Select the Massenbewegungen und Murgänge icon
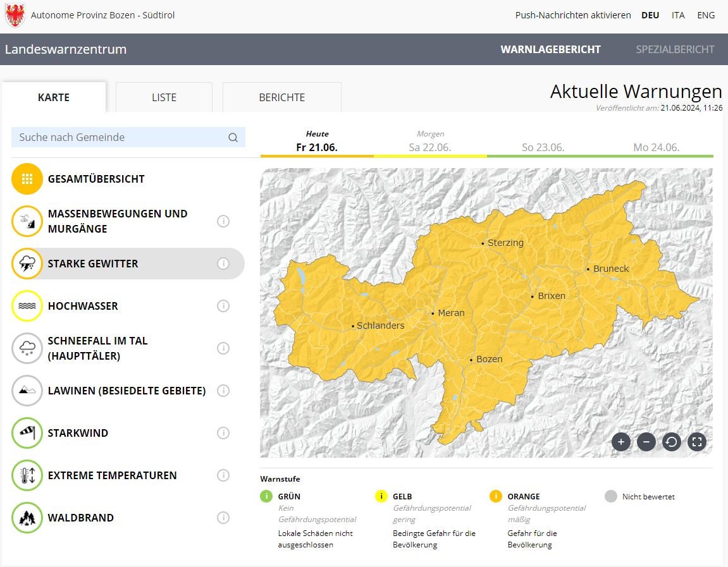 [x=27, y=221]
